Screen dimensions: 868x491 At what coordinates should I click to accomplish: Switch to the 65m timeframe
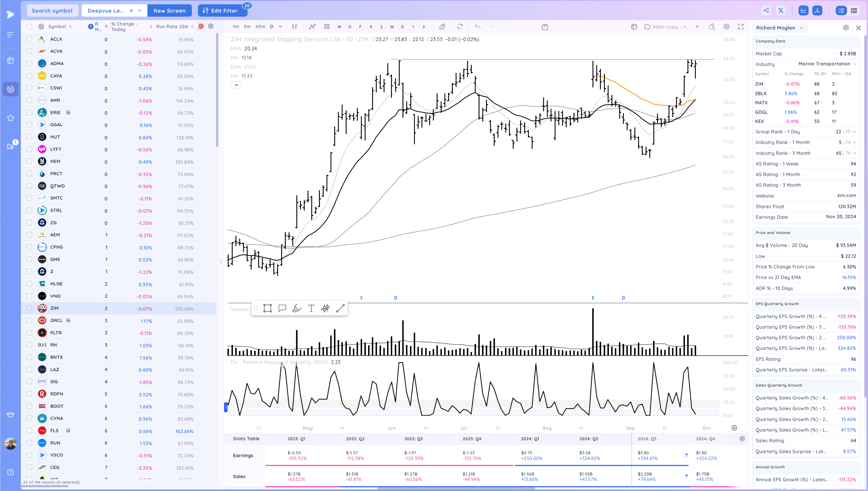(x=260, y=27)
